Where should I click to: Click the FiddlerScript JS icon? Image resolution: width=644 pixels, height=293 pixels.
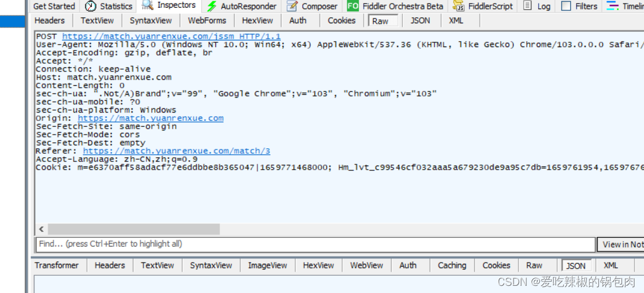458,6
